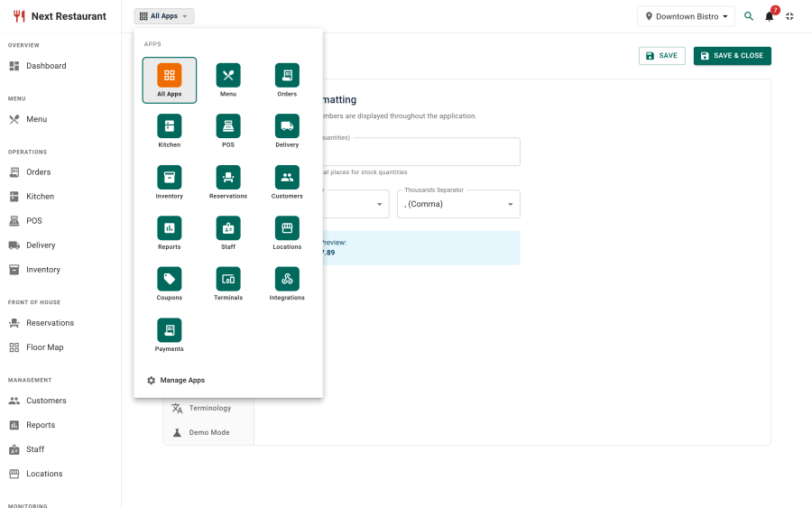This screenshot has height=508, width=812.
Task: Select the Terminology settings tab
Action: point(208,408)
